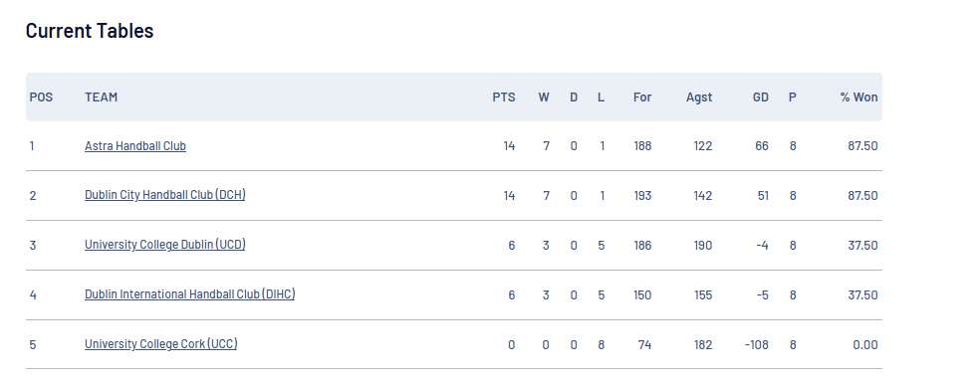Click the L column header
The width and height of the screenshot is (980, 383).
601,97
